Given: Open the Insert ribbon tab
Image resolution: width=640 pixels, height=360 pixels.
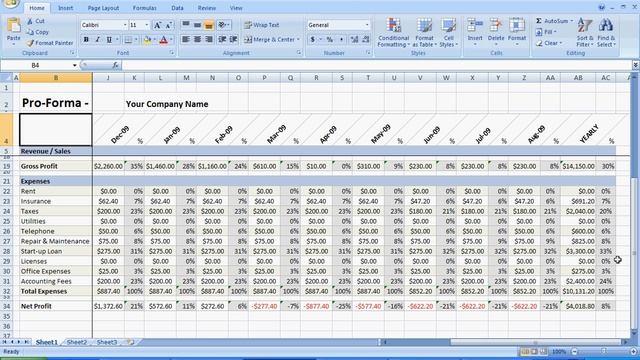Looking at the screenshot, I should (x=65, y=8).
